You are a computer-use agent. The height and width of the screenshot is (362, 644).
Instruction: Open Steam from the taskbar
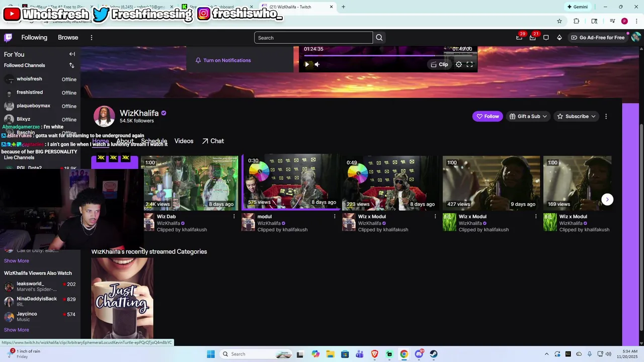click(434, 354)
